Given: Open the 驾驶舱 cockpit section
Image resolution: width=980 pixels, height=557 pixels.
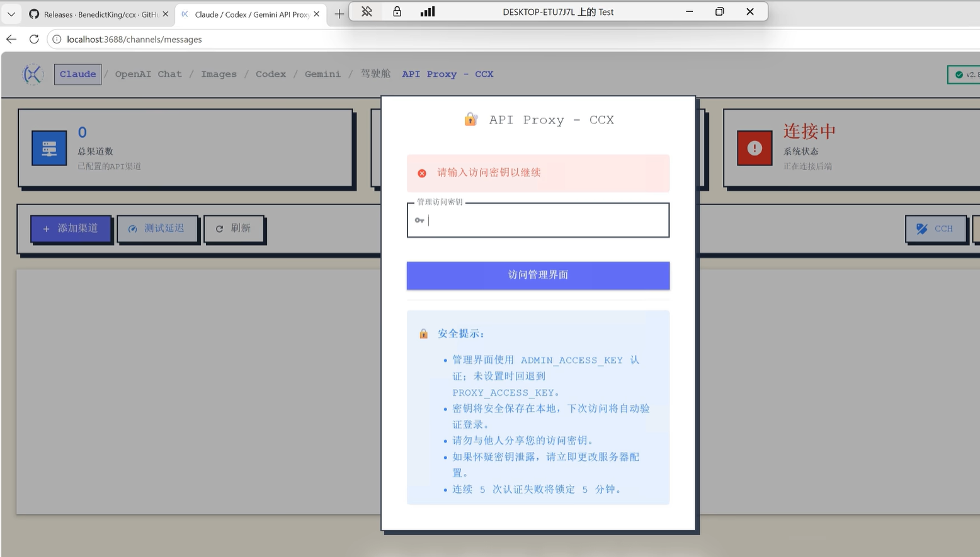Looking at the screenshot, I should pyautogui.click(x=375, y=74).
